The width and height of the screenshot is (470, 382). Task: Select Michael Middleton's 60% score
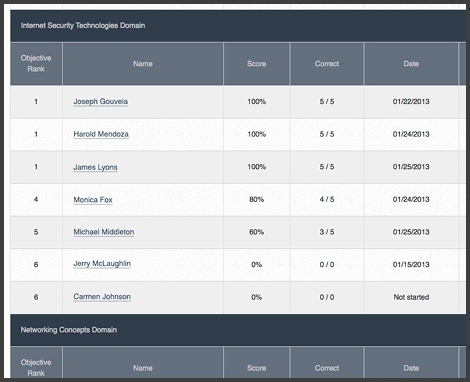coord(256,232)
